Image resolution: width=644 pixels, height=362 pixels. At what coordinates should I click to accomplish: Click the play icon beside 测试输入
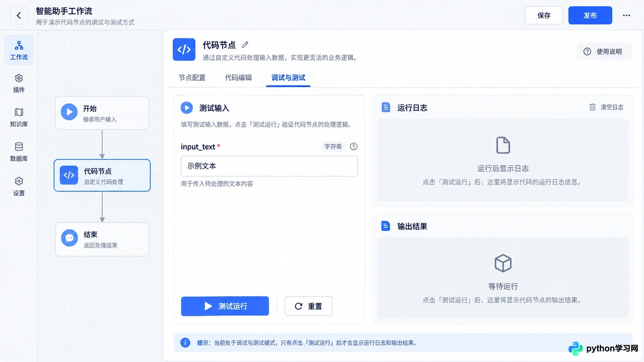(x=186, y=108)
